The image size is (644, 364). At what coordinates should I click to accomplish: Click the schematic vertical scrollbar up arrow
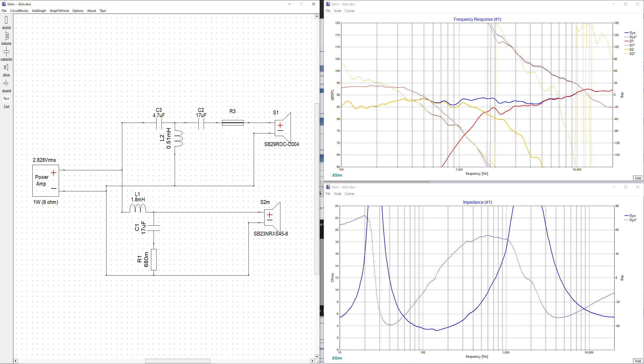pyautogui.click(x=317, y=16)
